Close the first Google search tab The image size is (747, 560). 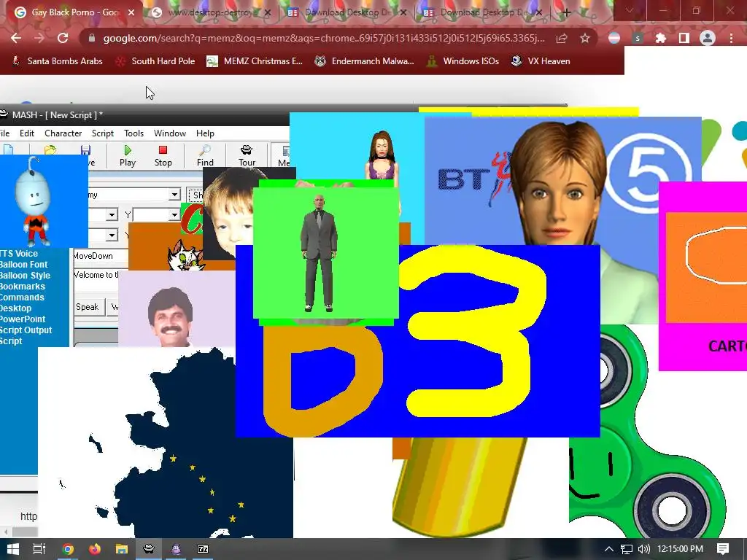pos(131,13)
